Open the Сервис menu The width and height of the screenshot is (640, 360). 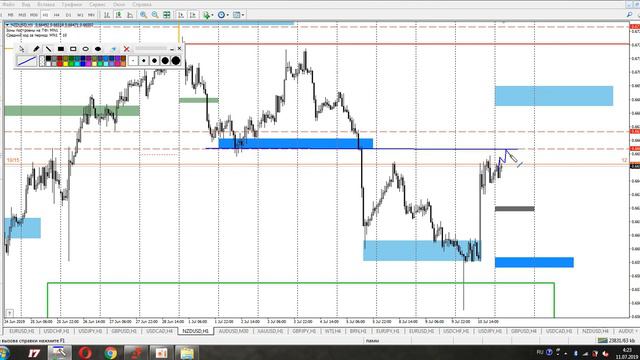coord(98,4)
